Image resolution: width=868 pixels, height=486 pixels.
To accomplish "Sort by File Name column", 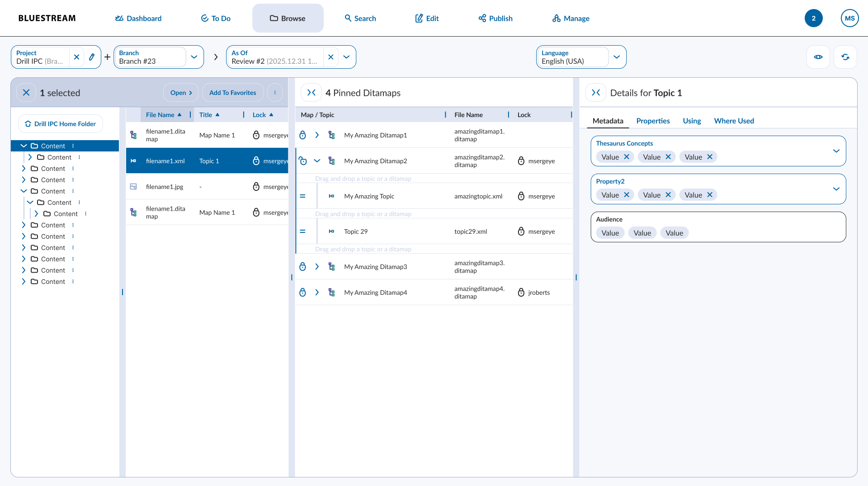I will 164,115.
